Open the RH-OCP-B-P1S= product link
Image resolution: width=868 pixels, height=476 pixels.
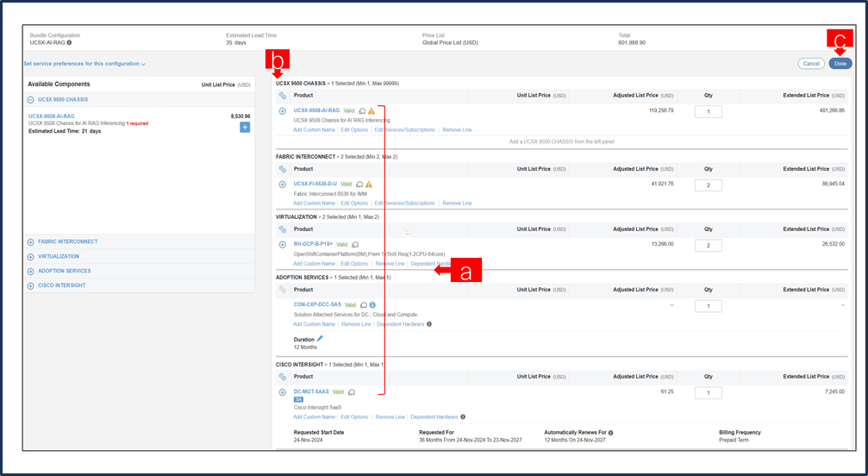313,244
